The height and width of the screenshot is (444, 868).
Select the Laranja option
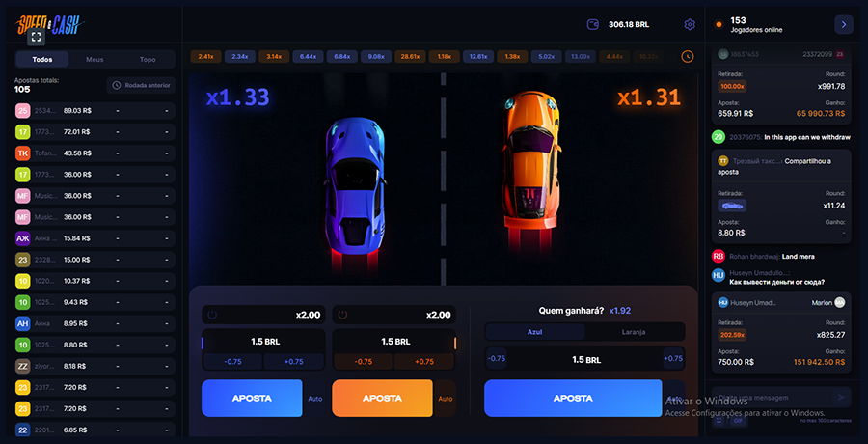point(633,332)
